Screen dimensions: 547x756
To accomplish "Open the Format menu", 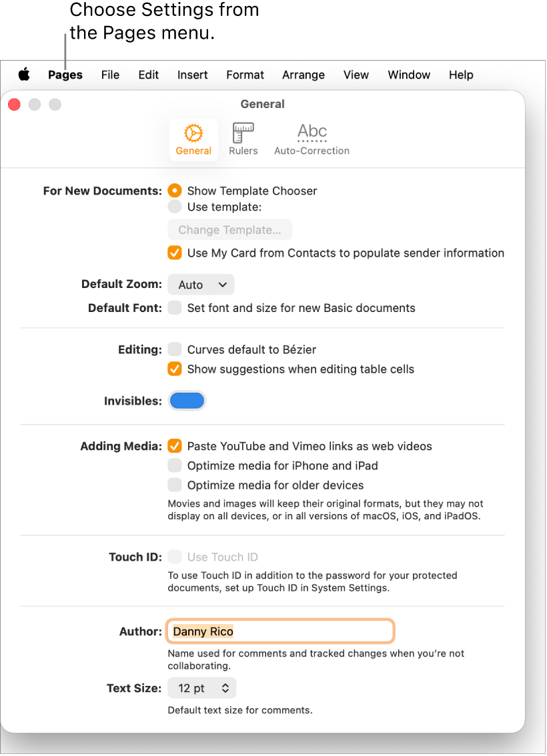I will [245, 75].
